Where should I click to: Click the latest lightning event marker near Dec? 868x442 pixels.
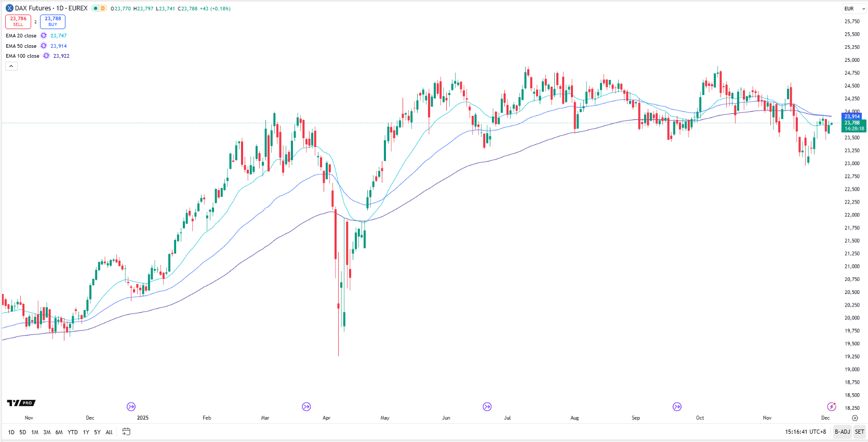click(x=832, y=407)
